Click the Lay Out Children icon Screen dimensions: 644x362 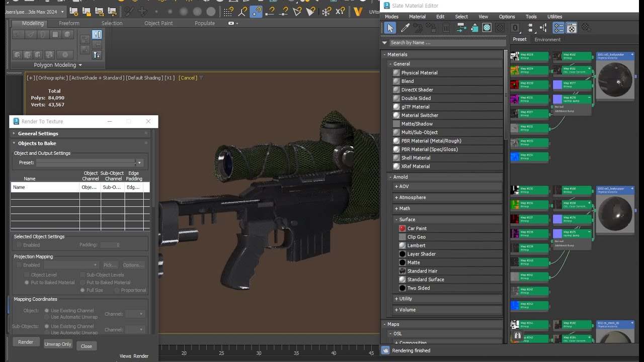pos(544,28)
